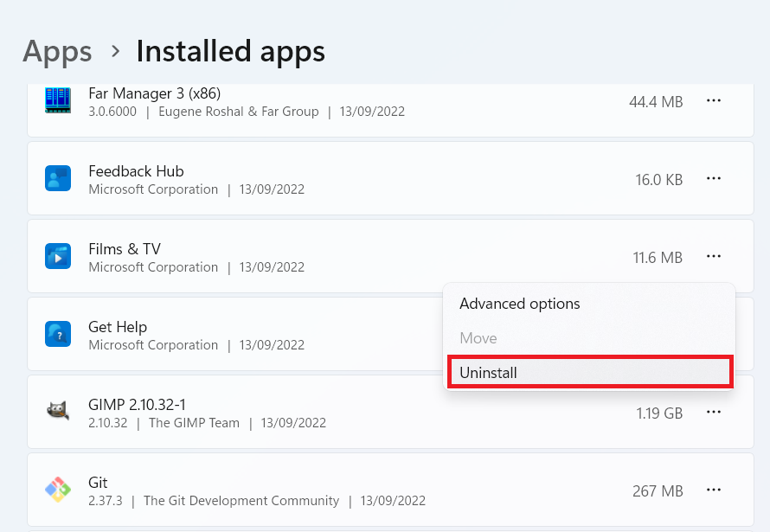Open the three-dot menu for GIMP
Viewport: 770px width, 532px height.
pos(713,413)
